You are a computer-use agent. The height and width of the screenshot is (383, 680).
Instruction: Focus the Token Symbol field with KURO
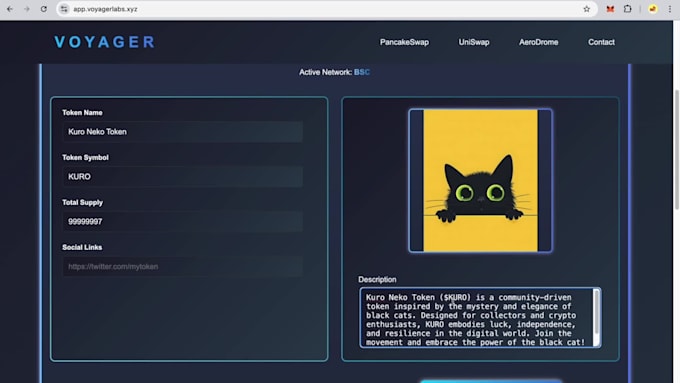coord(183,177)
